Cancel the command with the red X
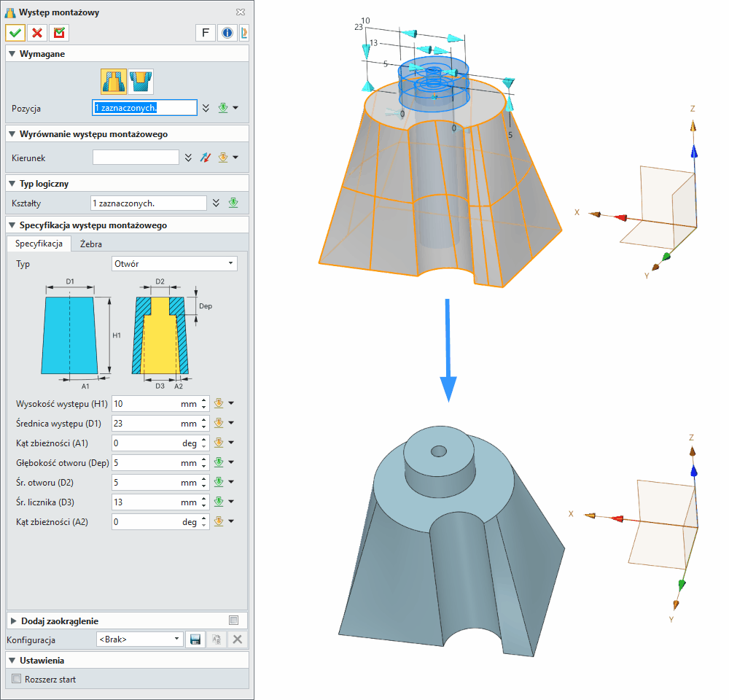The width and height of the screenshot is (729, 700). [x=37, y=33]
